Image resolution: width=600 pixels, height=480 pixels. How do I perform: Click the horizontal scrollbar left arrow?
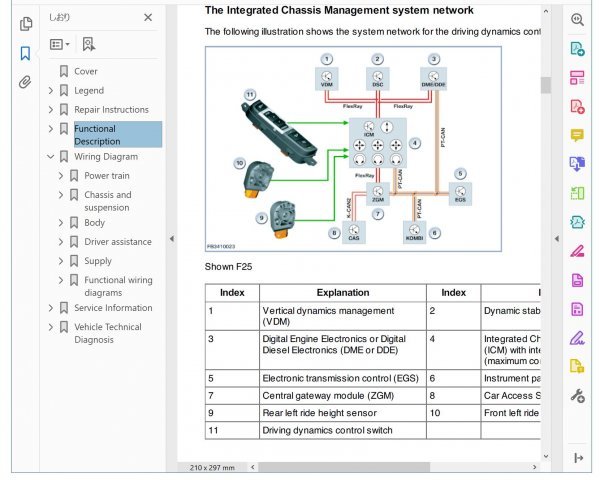(253, 467)
